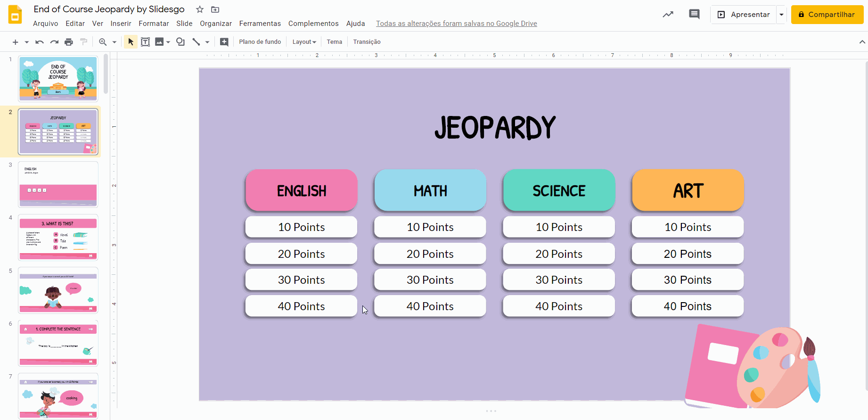
Task: Click the speaker notes drag handle dots
Action: [x=491, y=411]
